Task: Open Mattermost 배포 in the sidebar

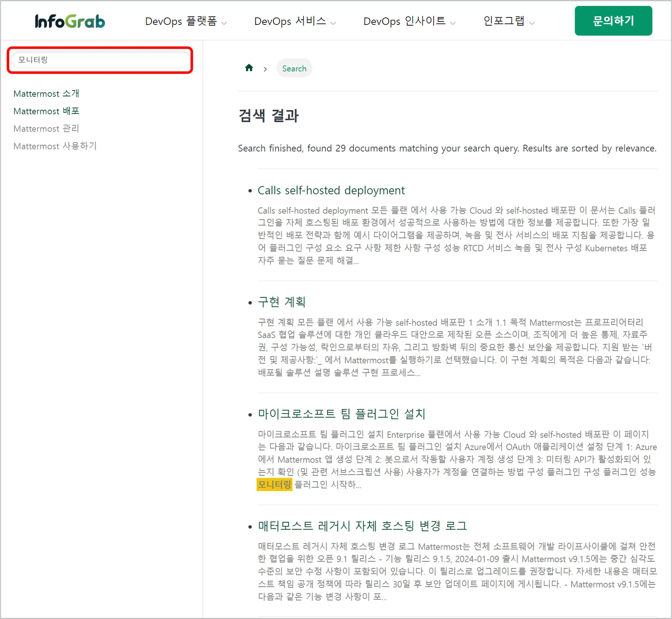Action: pos(46,111)
